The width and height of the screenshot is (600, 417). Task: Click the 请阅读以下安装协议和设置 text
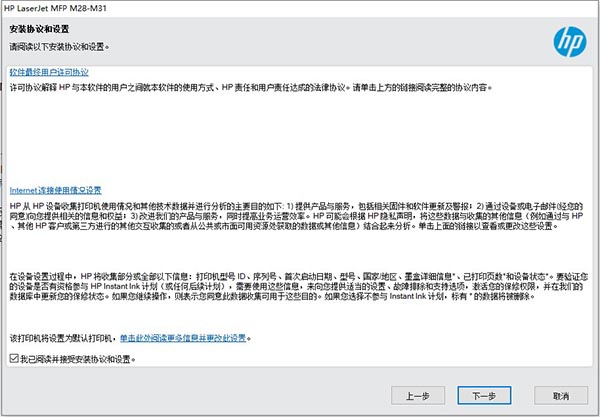coord(59,47)
